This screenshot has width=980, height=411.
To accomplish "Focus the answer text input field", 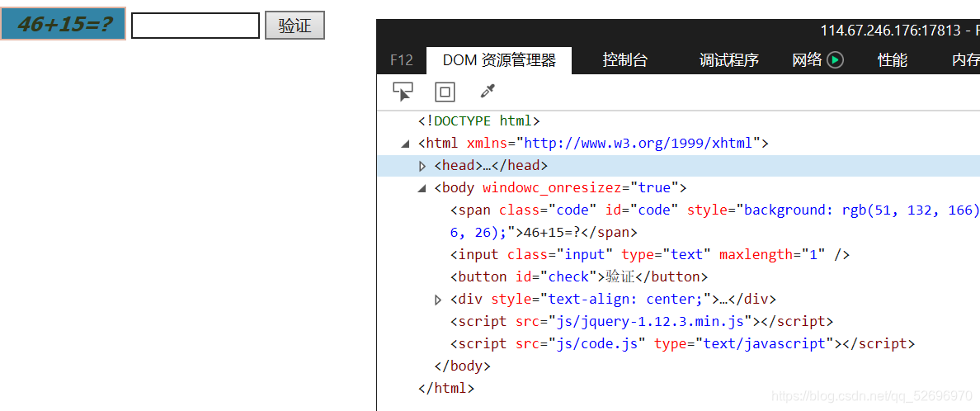I will pyautogui.click(x=196, y=26).
